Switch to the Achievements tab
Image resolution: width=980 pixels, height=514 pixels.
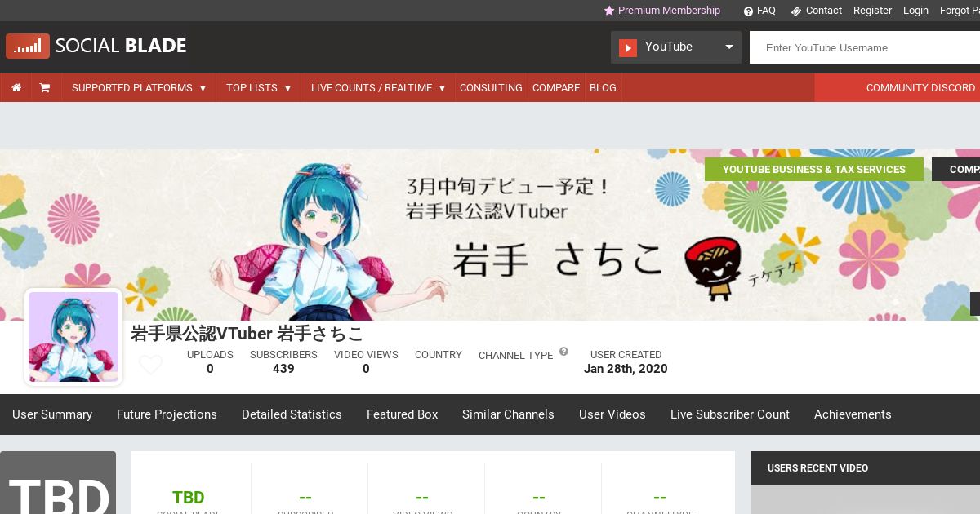(853, 414)
